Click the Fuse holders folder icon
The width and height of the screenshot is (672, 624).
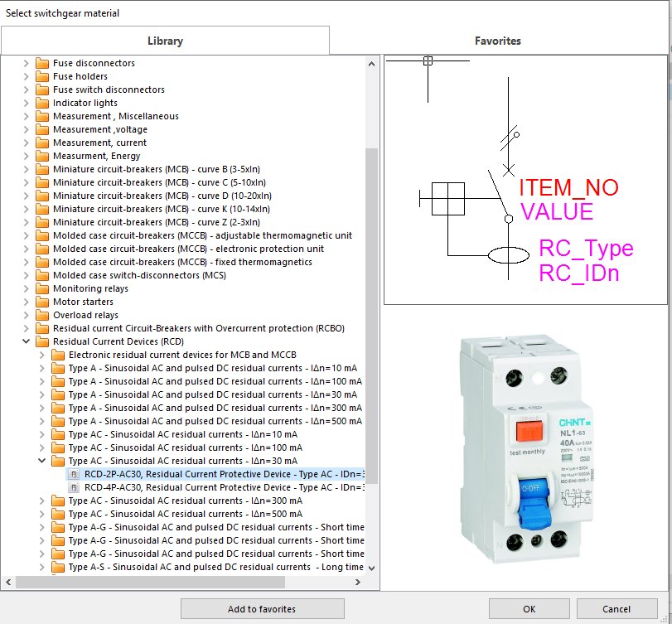pyautogui.click(x=44, y=76)
